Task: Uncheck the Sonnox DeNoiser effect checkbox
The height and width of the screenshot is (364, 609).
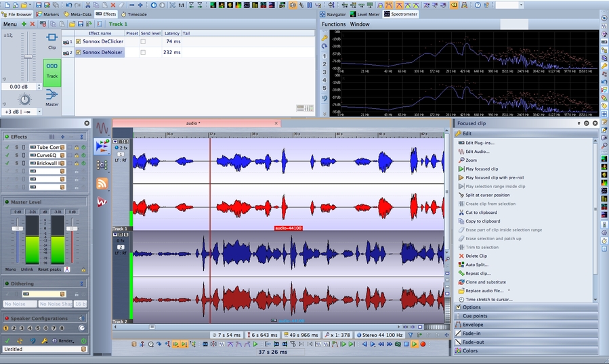Action: coord(79,52)
